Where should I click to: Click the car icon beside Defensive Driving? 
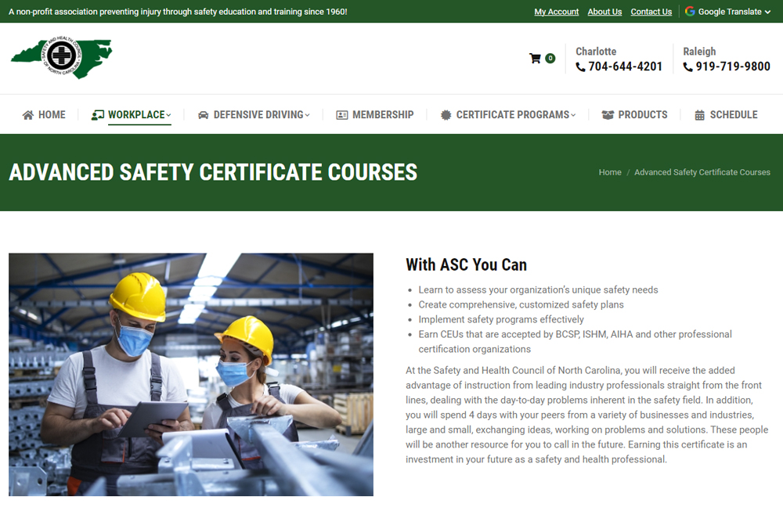point(203,114)
